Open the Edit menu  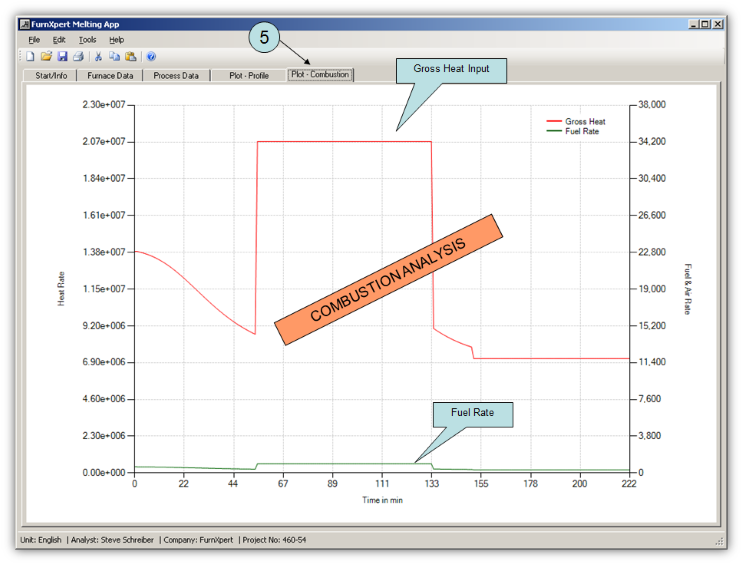[59, 40]
